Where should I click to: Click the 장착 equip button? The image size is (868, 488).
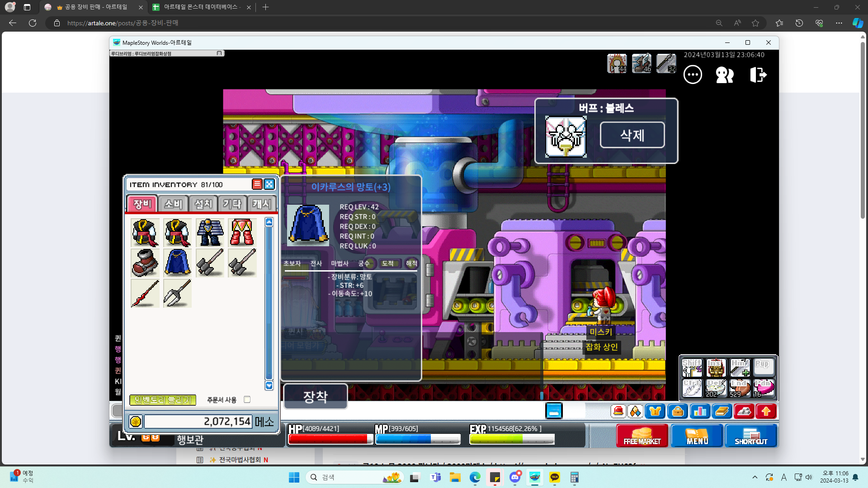(316, 397)
